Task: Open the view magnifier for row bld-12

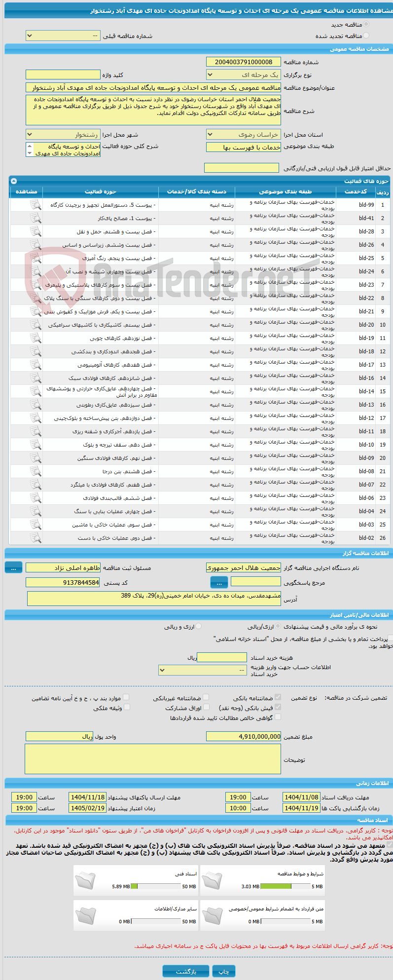Action: coord(36,418)
